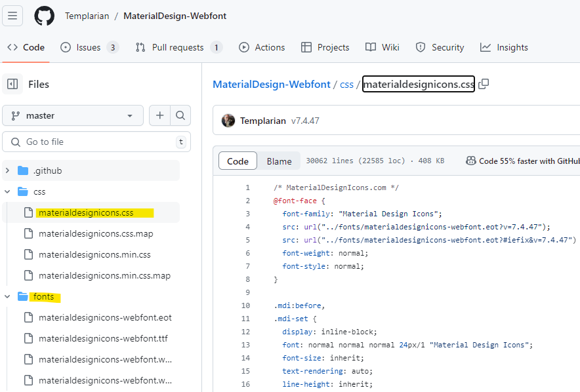
Task: Focus the Go to file input
Action: [96, 142]
